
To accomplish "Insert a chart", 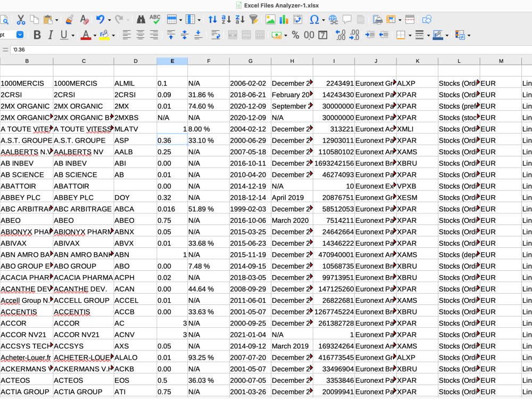I will click(x=284, y=20).
